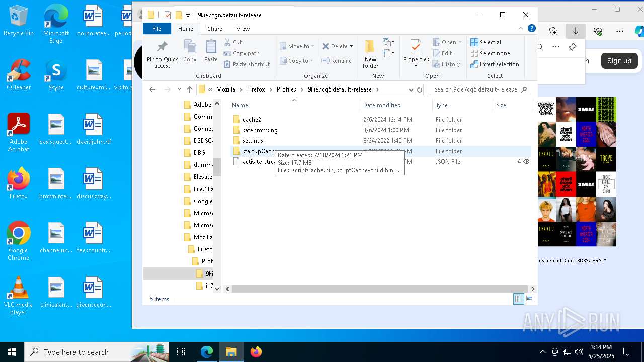Click Copy path in ribbon
Image resolution: width=644 pixels, height=362 pixels.
(x=242, y=53)
